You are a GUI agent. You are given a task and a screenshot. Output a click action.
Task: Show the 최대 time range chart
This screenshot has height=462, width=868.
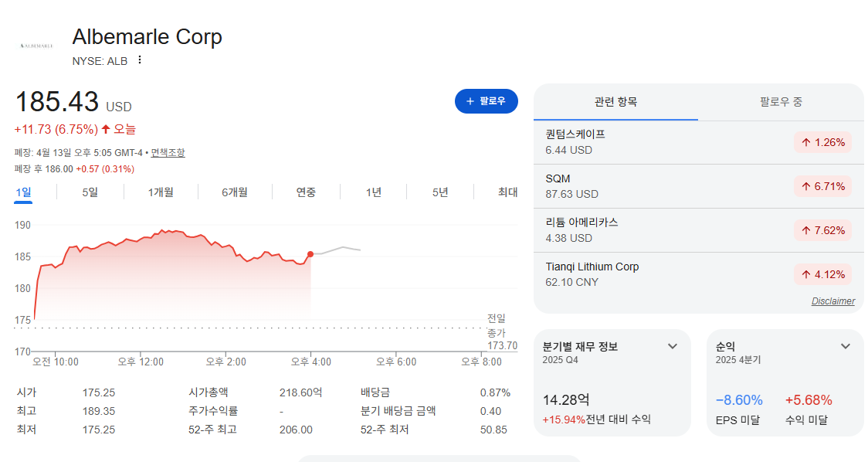(507, 192)
